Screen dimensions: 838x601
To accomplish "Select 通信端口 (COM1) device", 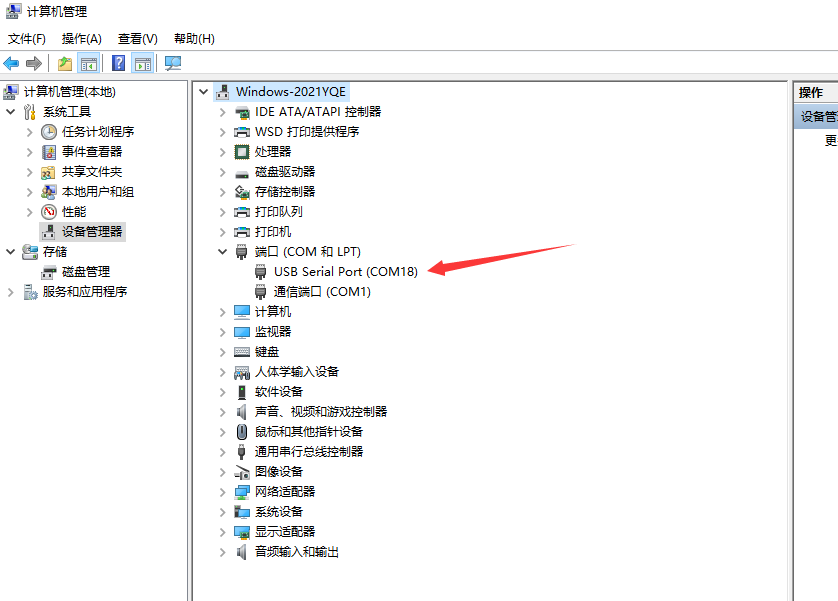I will pos(322,292).
